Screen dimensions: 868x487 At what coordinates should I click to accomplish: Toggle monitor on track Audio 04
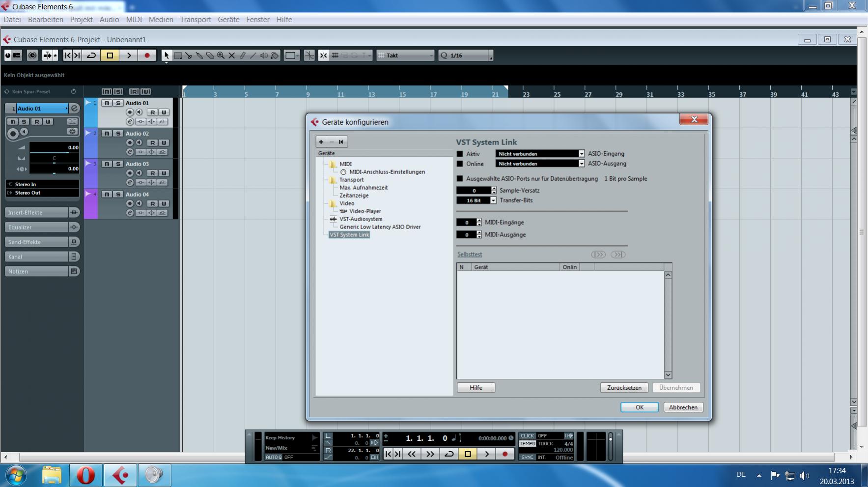tap(139, 203)
